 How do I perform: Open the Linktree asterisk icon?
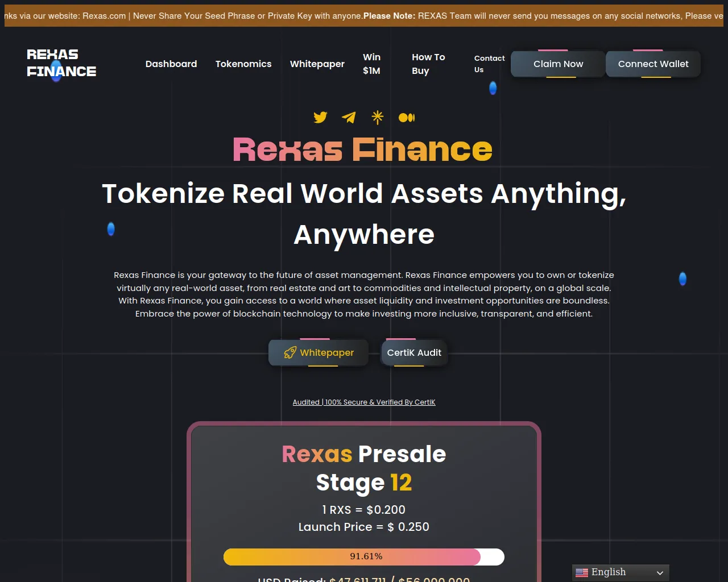[x=378, y=117]
